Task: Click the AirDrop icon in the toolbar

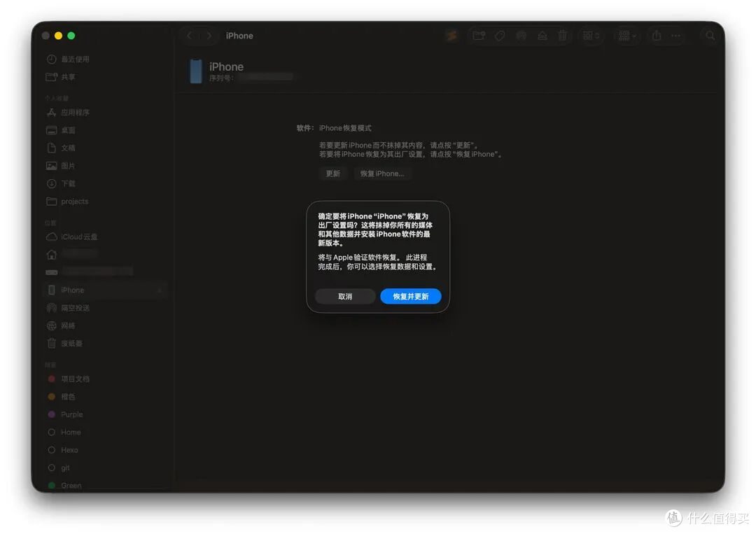Action: click(x=521, y=36)
